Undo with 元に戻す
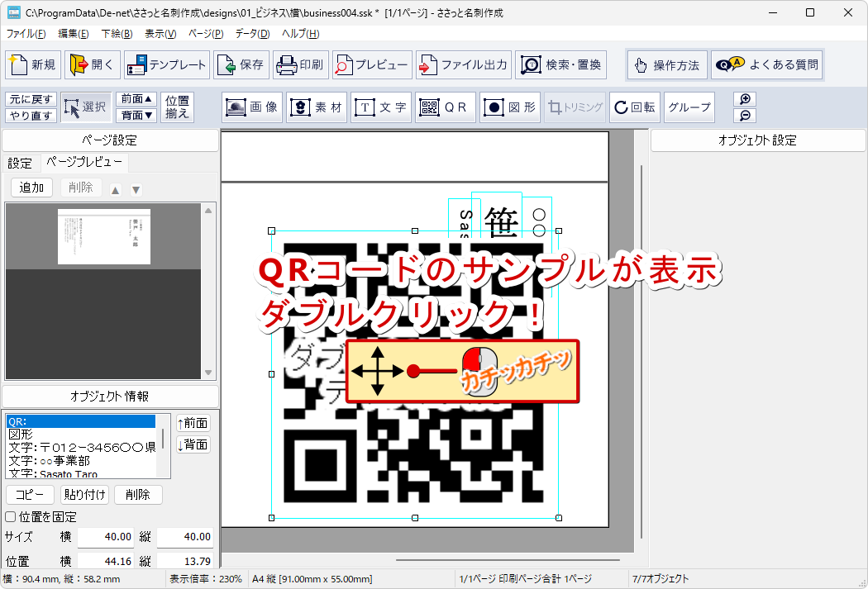Screen dimensions: 868x589 (x=31, y=100)
